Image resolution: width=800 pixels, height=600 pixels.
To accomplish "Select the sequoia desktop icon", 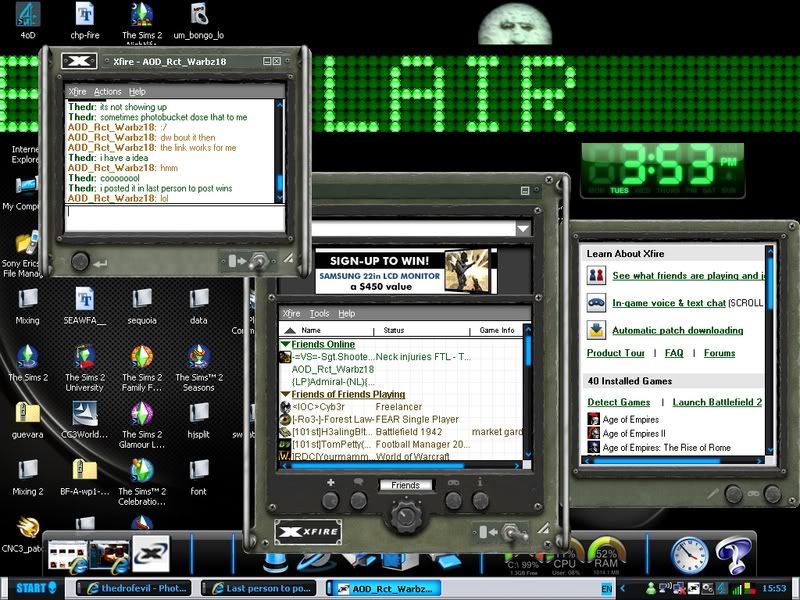I will pyautogui.click(x=142, y=306).
